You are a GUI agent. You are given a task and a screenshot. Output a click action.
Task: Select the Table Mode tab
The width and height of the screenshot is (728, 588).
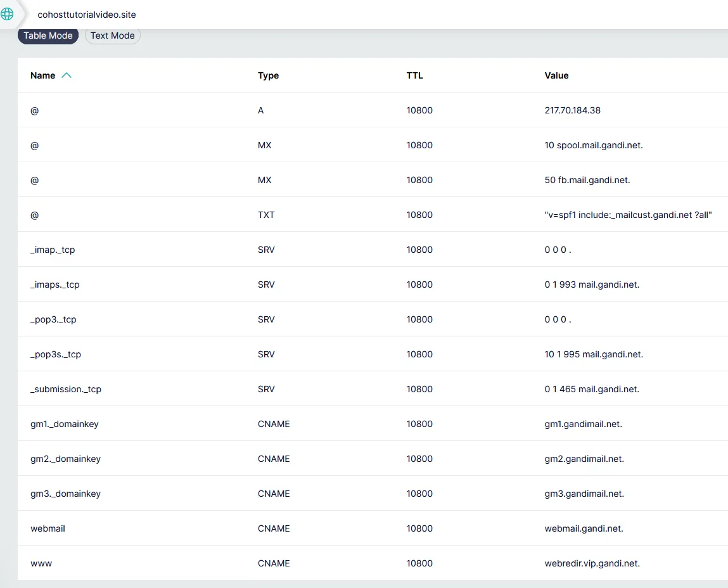(48, 35)
